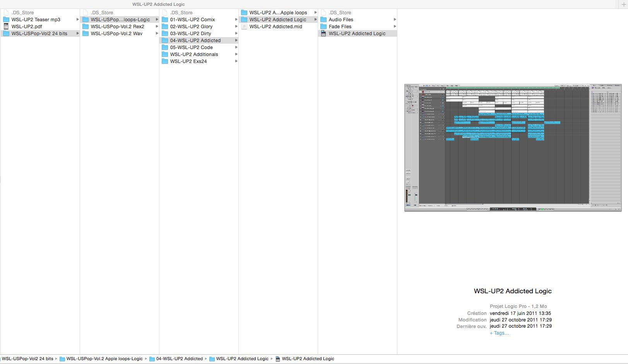
Task: Click WSL-USPop-Vol.2 Apple loops-Logic folder icon in path bar
Action: 62,359
